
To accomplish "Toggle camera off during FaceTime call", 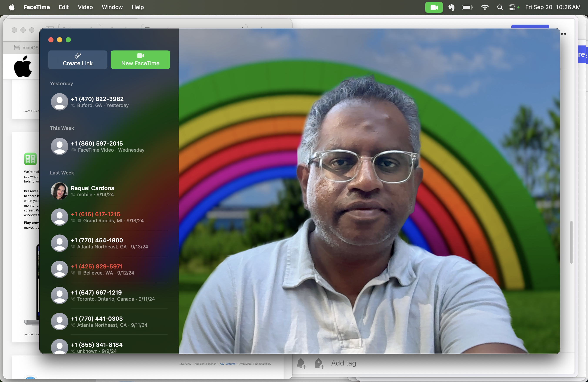I will 434,7.
